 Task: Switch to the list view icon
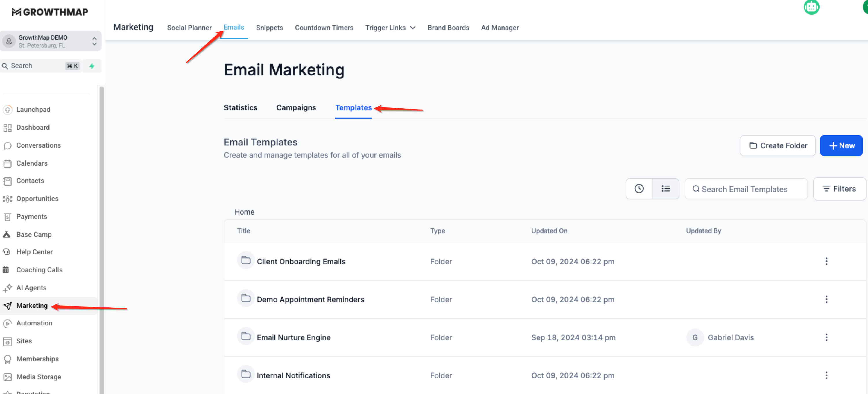[665, 189]
